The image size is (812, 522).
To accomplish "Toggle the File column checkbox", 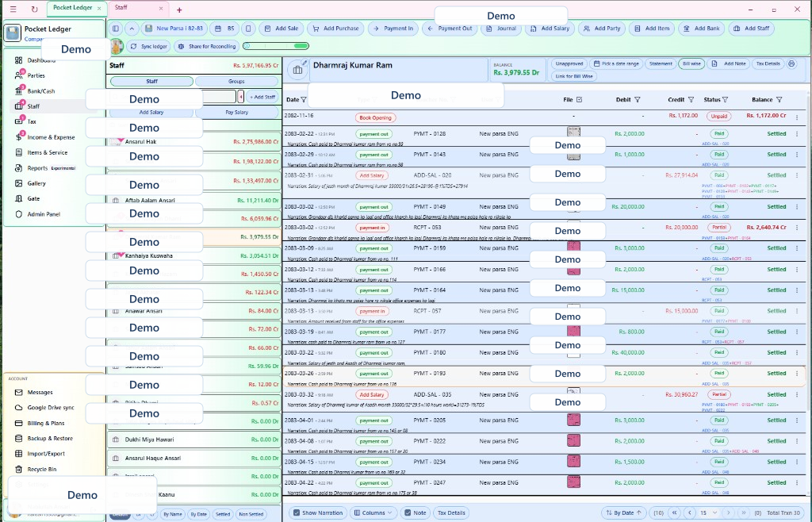I will [579, 99].
